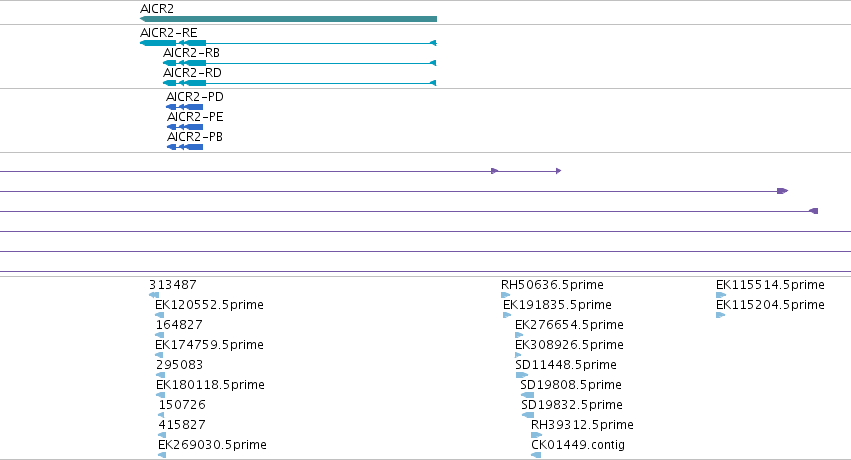Screen dimensions: 851x460
Task: Click the EK180118.5prime label
Action: pyautogui.click(x=211, y=385)
